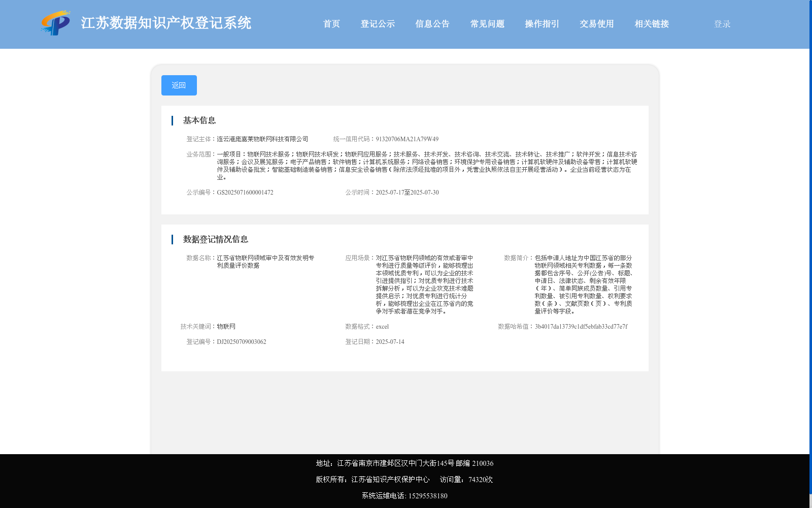Viewport: 812px width, 508px height.
Task: Click company name 连云港庞嘉莱物联网科技有限公司
Action: pos(262,139)
